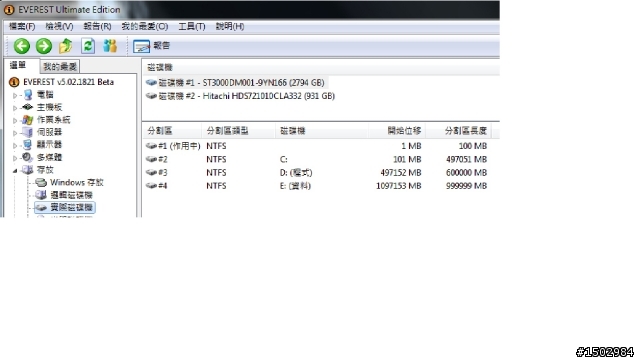
Task: Open the 檔案(F) menu
Action: (x=22, y=27)
